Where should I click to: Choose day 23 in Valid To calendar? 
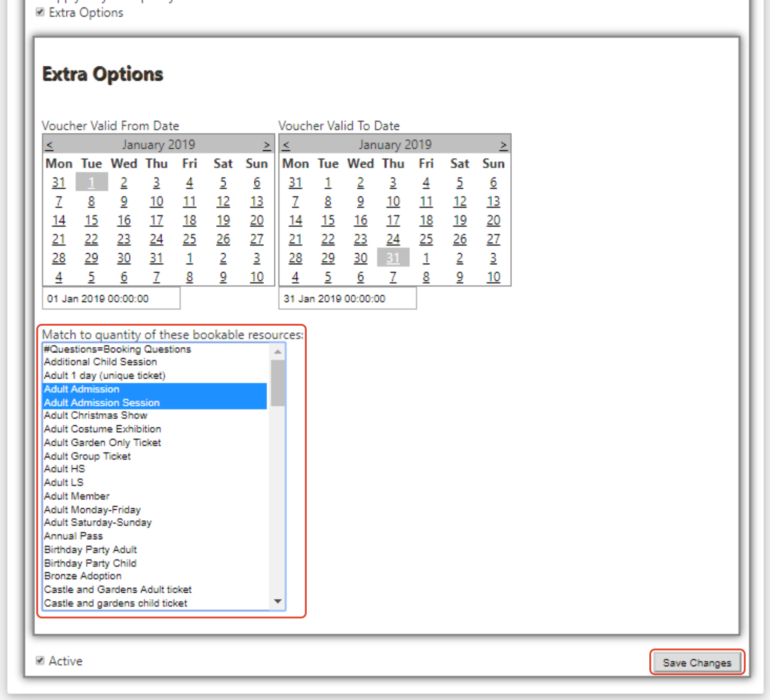(361, 239)
